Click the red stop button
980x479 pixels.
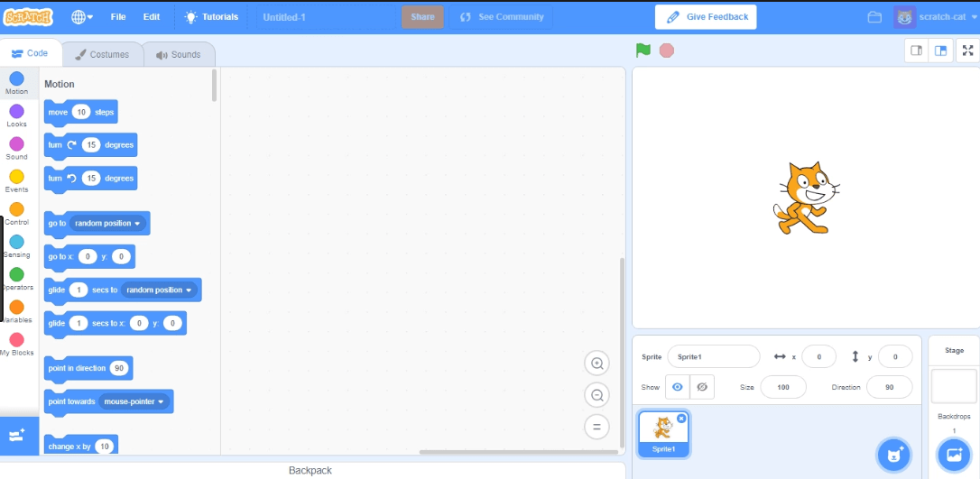click(667, 51)
